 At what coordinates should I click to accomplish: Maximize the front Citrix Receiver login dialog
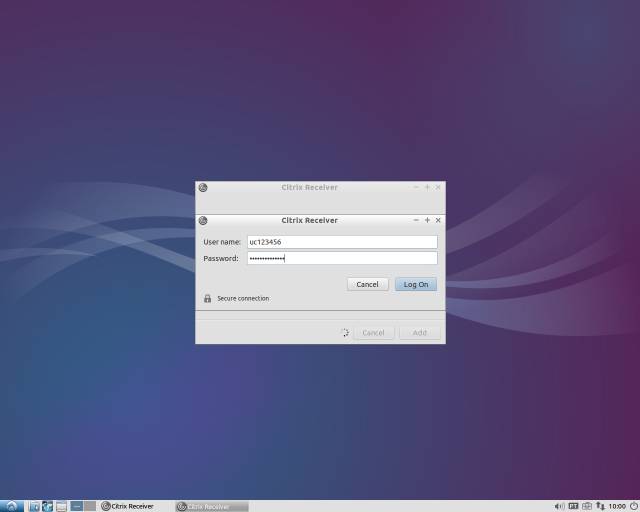[427, 220]
